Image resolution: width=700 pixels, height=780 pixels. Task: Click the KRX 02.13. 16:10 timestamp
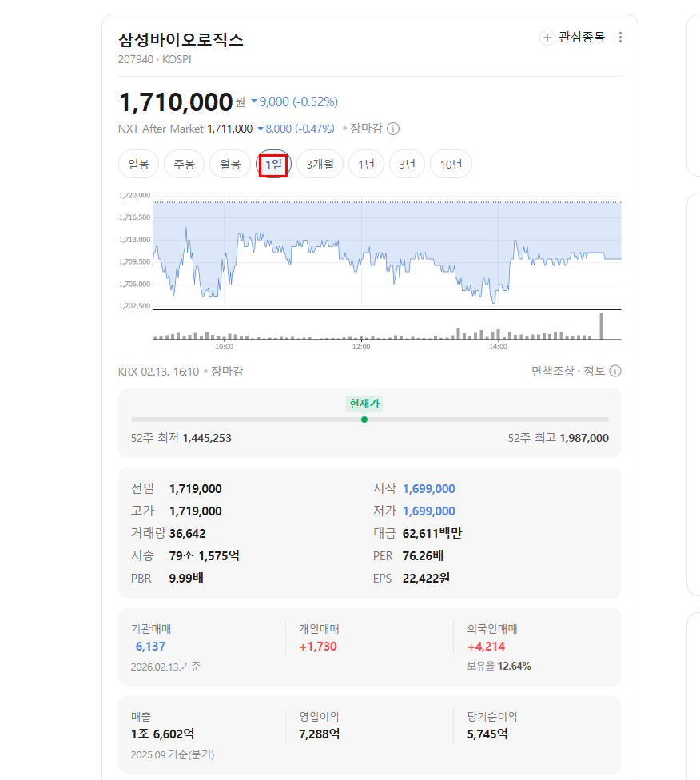click(x=158, y=372)
